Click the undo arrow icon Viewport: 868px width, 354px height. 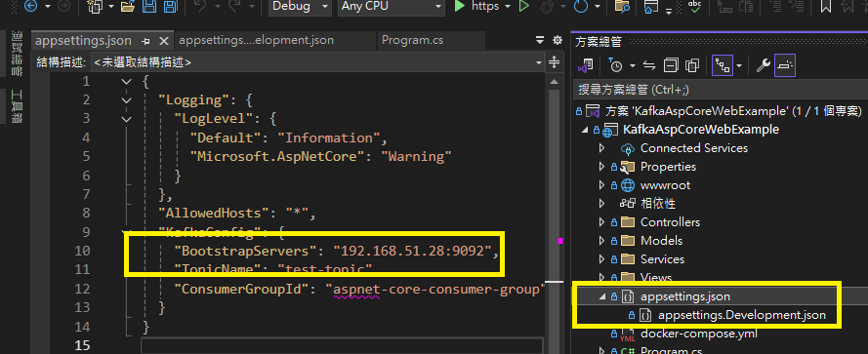pyautogui.click(x=200, y=7)
